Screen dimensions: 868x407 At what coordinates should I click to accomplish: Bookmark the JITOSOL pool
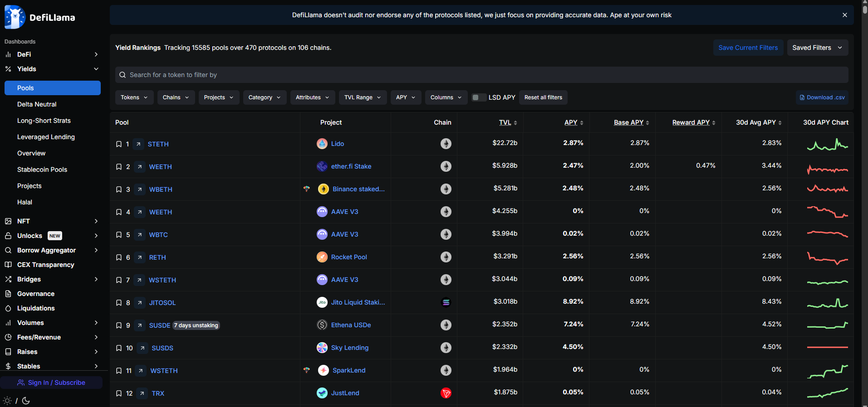pos(119,303)
